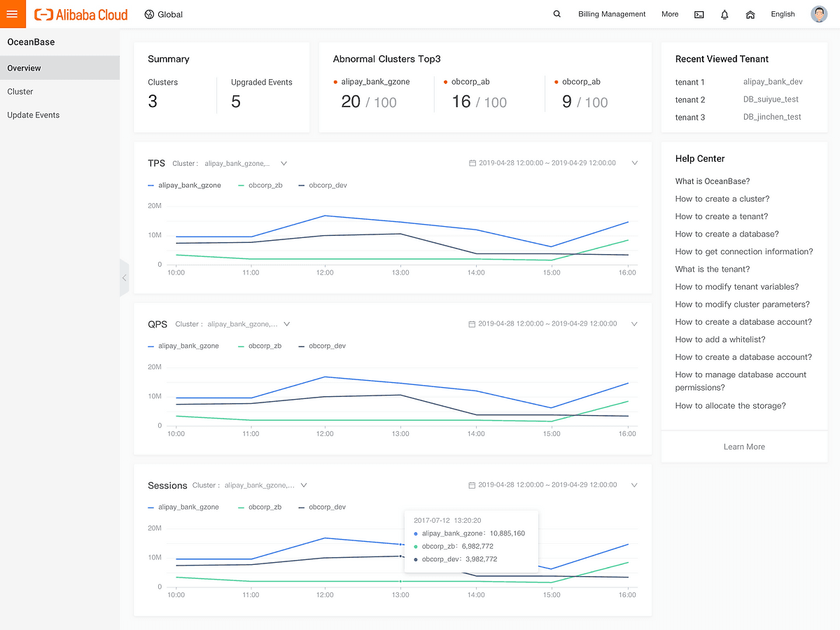Select Update Events in the sidebar

coord(59,115)
